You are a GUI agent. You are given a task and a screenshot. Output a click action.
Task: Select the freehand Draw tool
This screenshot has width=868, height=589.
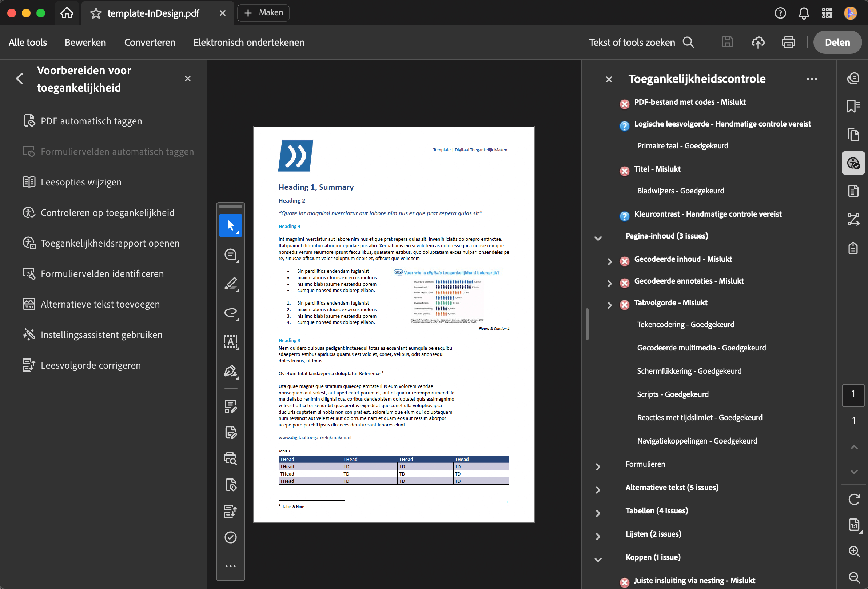click(230, 313)
